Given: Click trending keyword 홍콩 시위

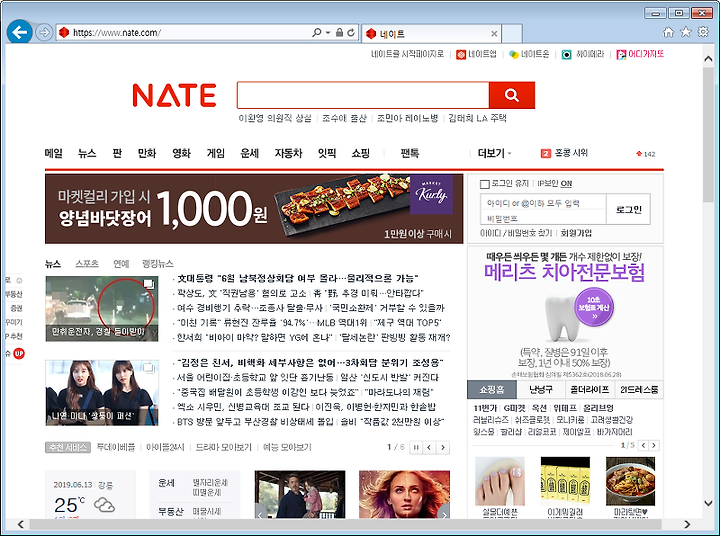Looking at the screenshot, I should [571, 153].
